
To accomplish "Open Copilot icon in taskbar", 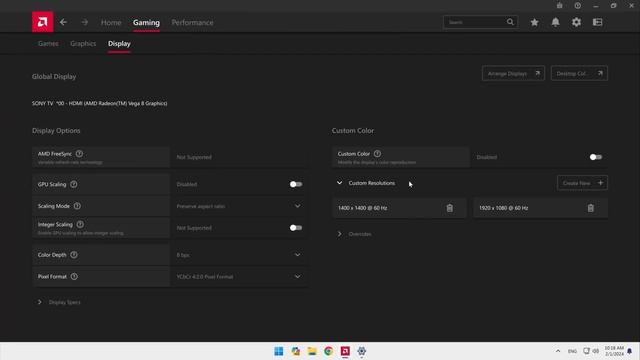I will click(296, 351).
